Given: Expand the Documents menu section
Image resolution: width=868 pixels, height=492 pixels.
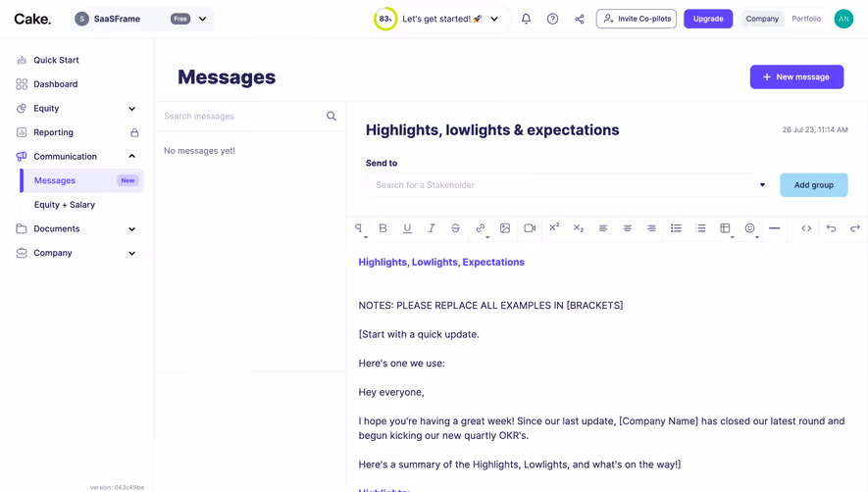Looking at the screenshot, I should point(131,228).
